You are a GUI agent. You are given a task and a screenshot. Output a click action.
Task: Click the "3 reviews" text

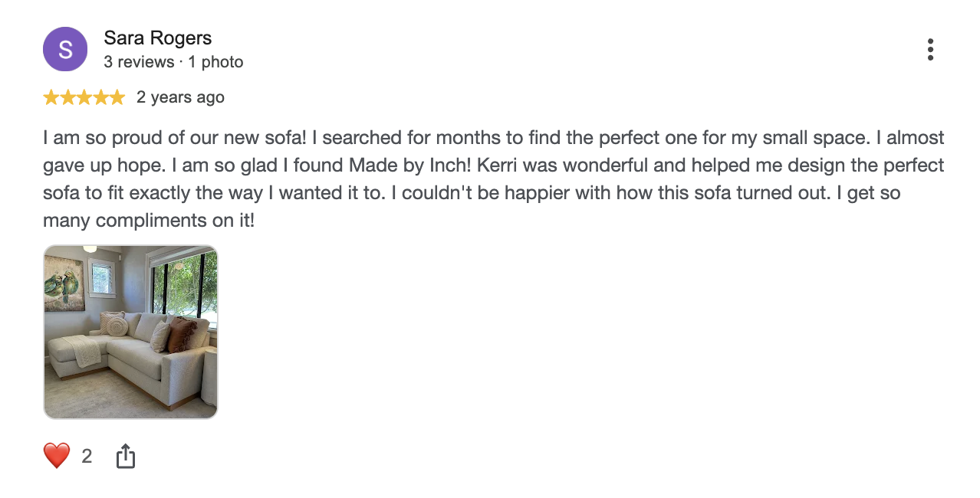[x=139, y=62]
